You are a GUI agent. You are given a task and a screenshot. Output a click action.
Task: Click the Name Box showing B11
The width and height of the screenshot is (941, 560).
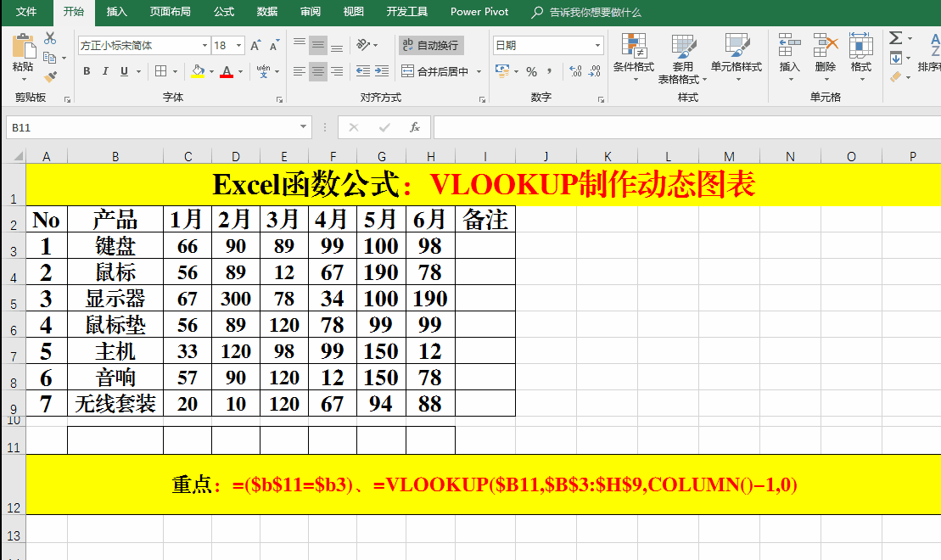(151, 127)
